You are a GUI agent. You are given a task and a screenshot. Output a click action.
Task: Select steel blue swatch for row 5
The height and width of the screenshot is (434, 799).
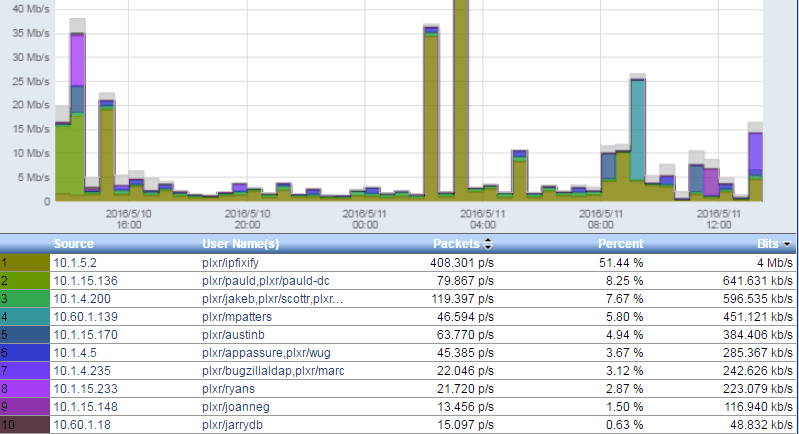click(x=25, y=335)
